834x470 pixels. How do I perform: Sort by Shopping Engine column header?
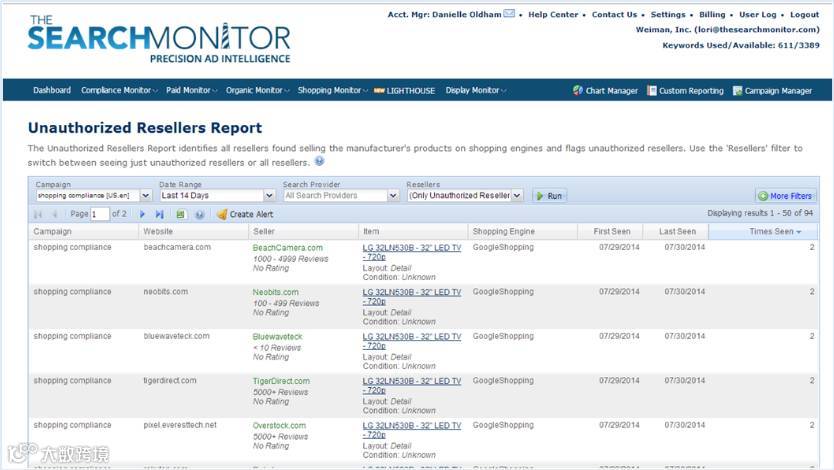coord(523,231)
